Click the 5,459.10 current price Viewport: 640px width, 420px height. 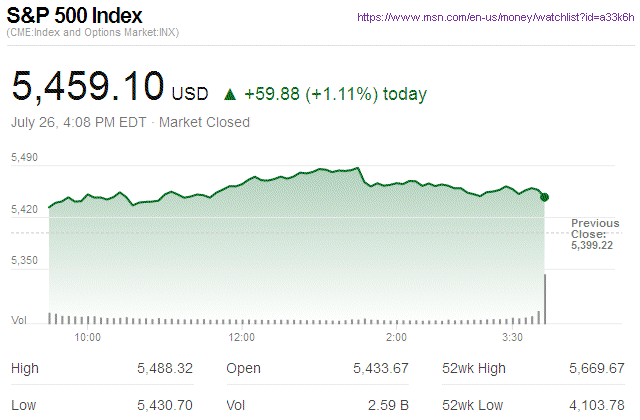pyautogui.click(x=87, y=86)
